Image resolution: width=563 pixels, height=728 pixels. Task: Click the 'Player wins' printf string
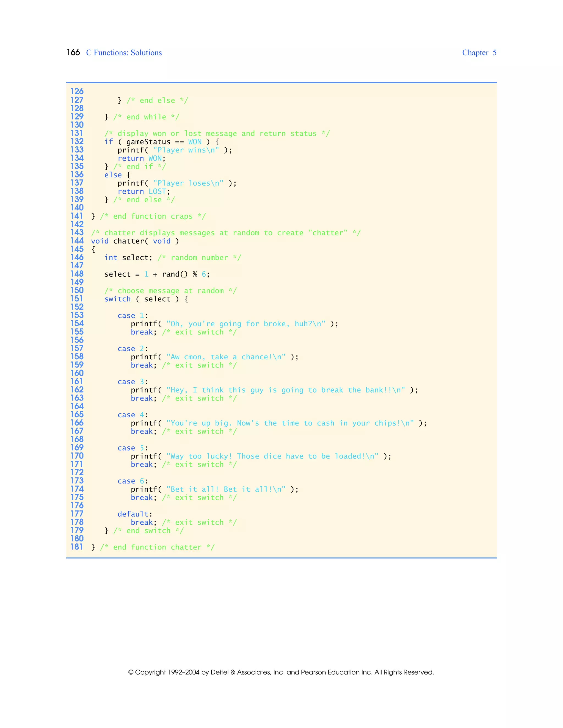186,150
